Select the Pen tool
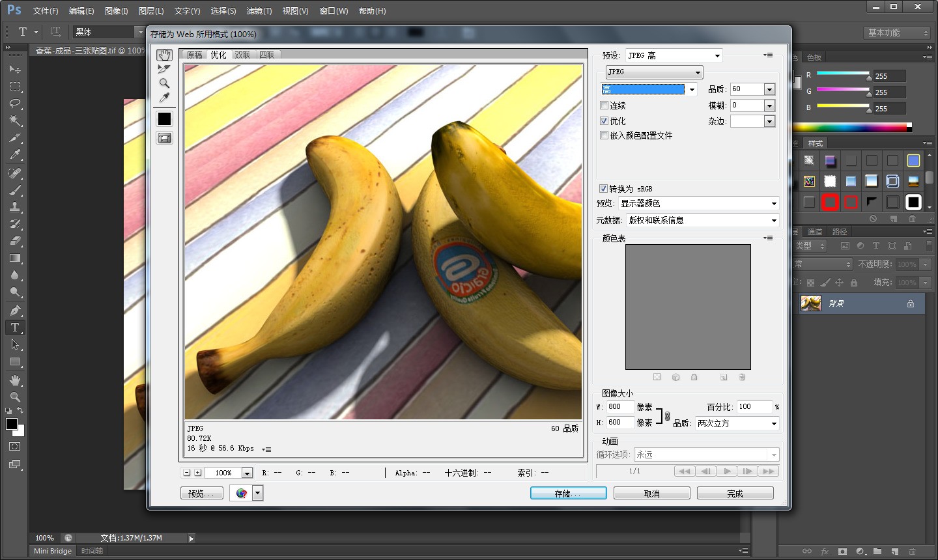 point(15,310)
